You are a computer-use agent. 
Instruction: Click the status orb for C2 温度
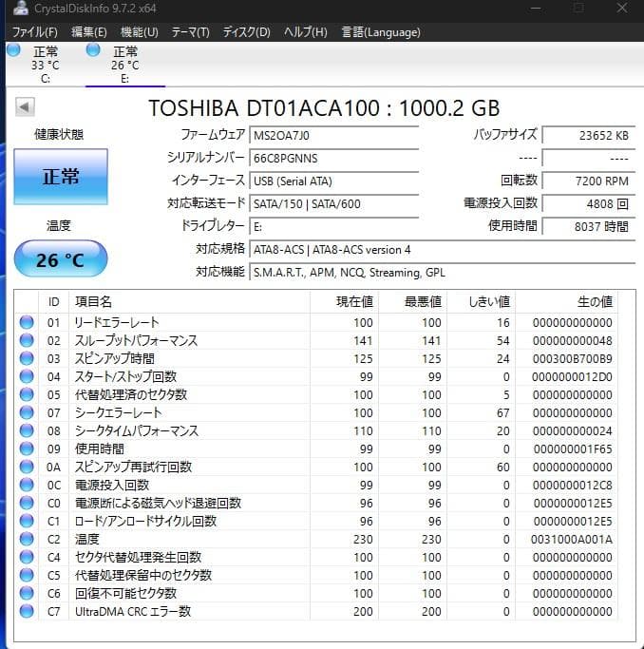[27, 539]
